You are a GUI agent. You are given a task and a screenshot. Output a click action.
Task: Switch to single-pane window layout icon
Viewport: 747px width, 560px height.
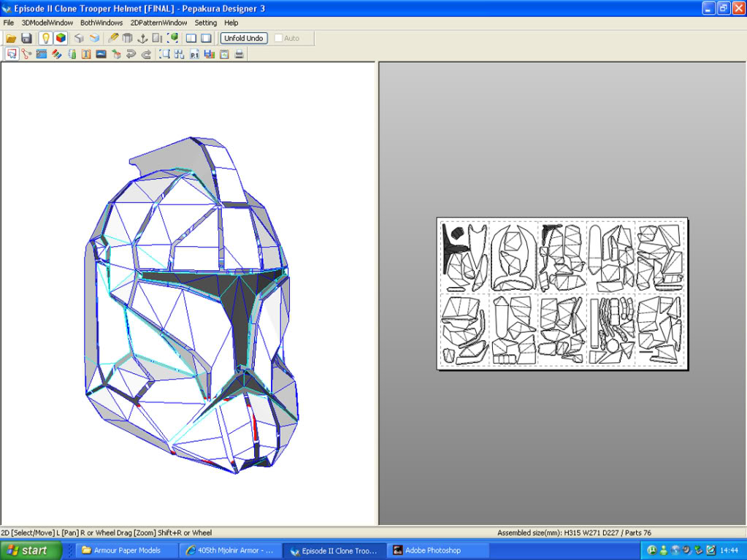point(206,38)
